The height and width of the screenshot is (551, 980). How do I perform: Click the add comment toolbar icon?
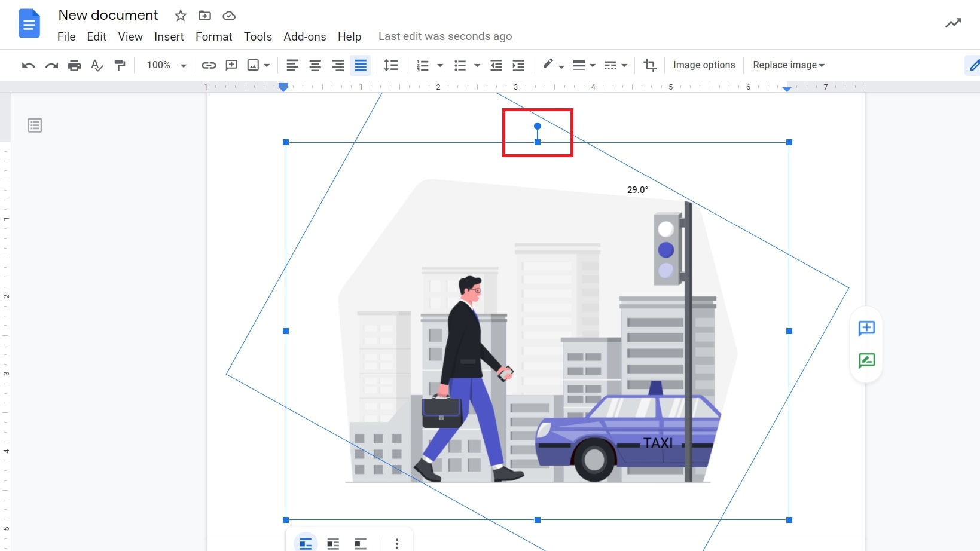[x=231, y=65]
